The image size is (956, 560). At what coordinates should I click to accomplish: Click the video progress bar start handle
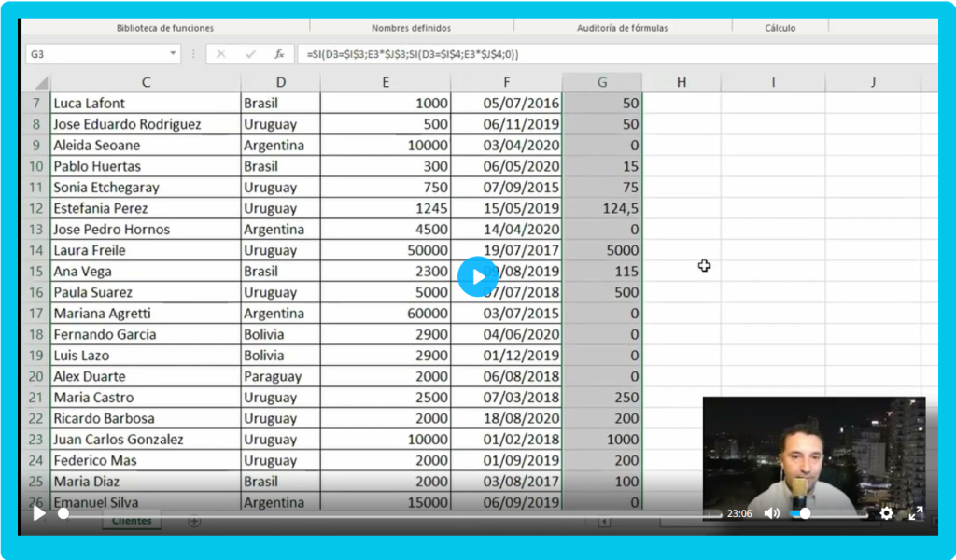(x=63, y=513)
